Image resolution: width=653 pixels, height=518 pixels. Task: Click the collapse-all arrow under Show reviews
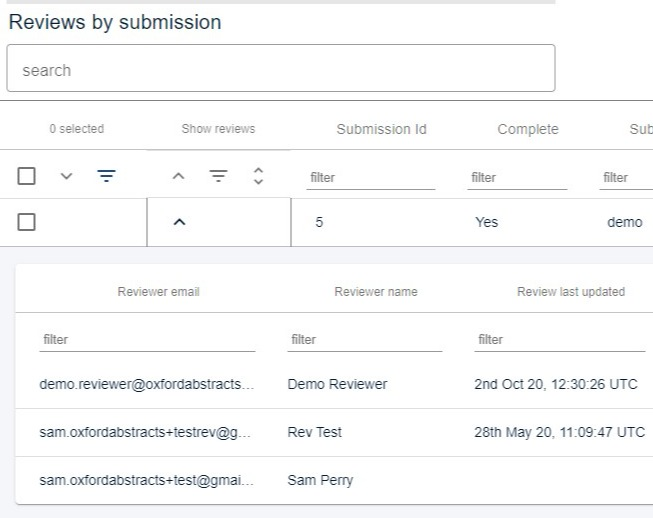coord(179,177)
